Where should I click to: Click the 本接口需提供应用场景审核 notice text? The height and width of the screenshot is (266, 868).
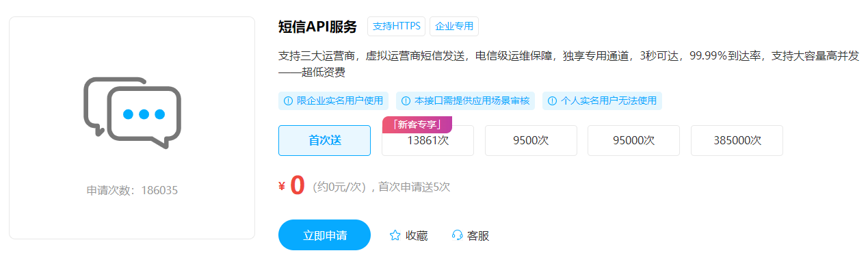[472, 101]
